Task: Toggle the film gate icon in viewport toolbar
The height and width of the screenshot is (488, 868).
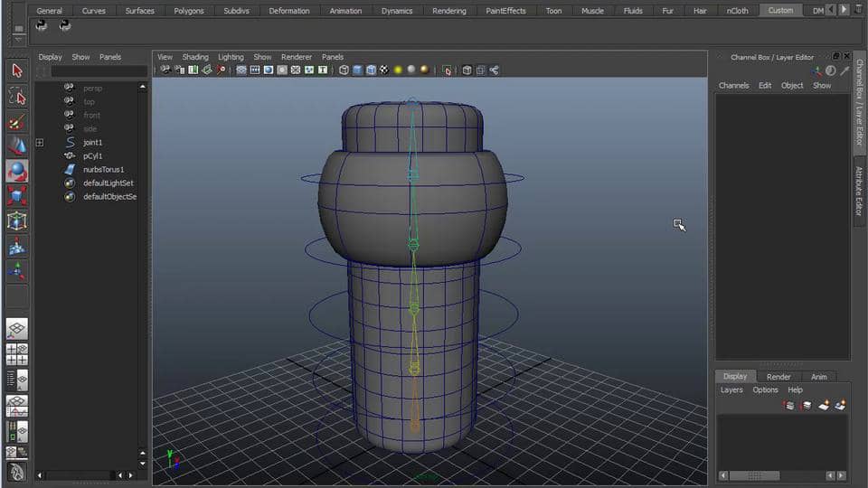Action: point(255,70)
